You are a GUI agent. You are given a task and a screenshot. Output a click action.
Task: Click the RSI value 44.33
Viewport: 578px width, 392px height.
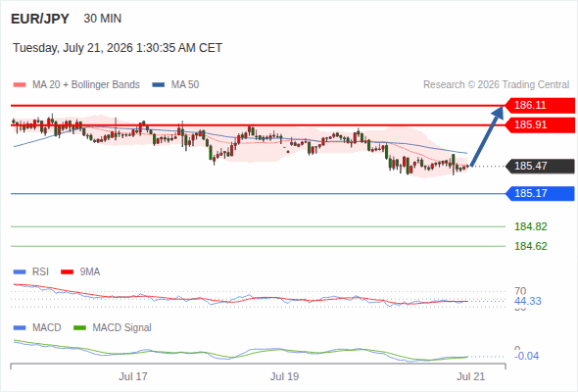pos(528,301)
